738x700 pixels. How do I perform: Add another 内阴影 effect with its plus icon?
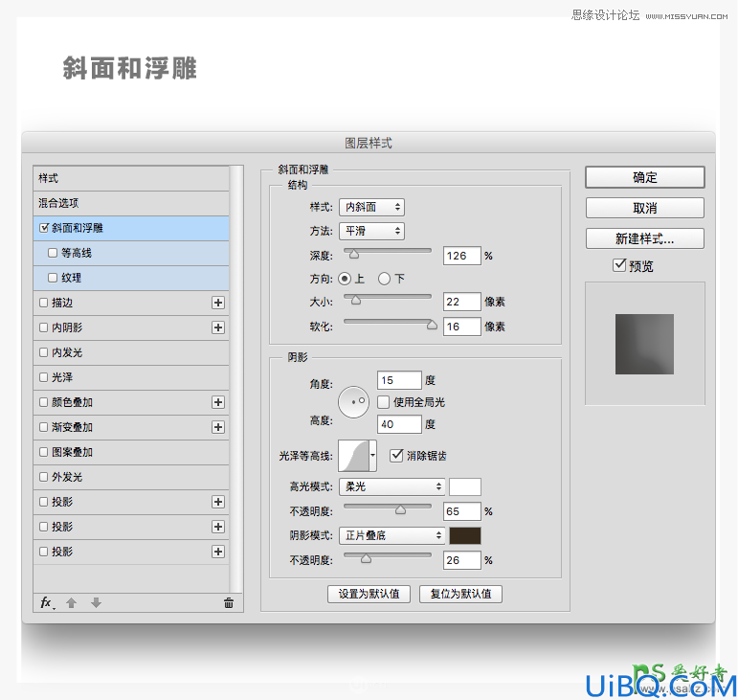click(218, 327)
